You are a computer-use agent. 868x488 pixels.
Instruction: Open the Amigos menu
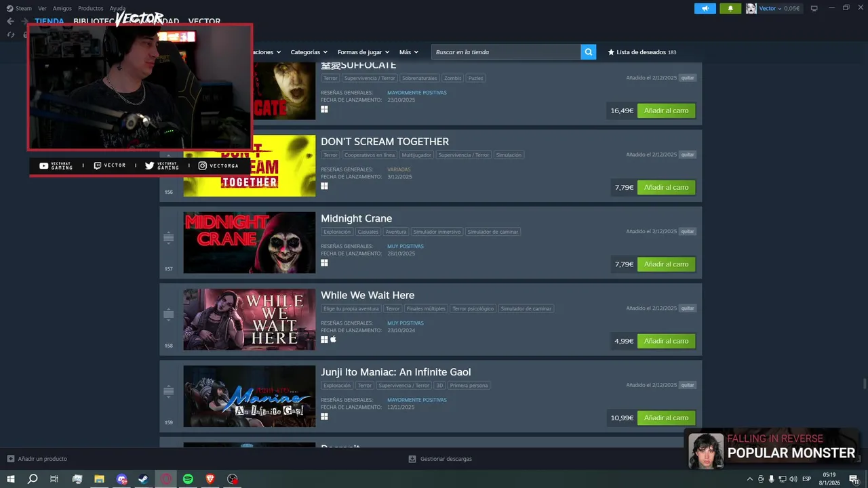coord(62,8)
